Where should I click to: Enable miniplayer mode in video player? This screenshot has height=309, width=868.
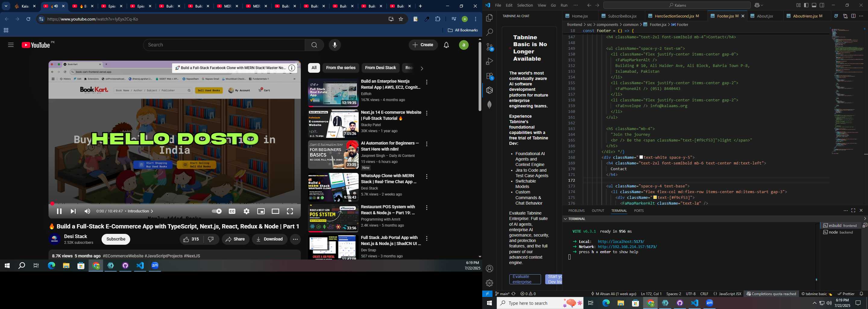[261, 211]
